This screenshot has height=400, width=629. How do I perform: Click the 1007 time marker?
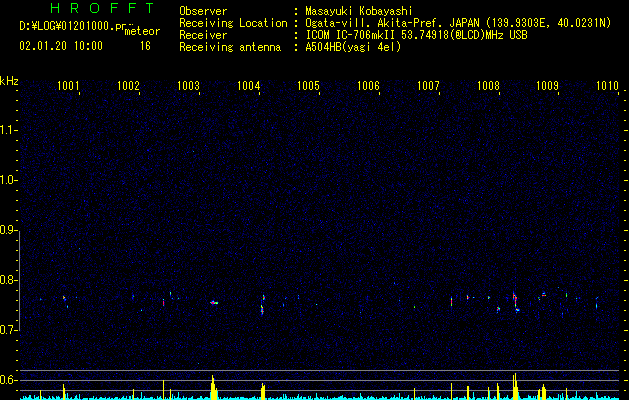click(x=428, y=86)
